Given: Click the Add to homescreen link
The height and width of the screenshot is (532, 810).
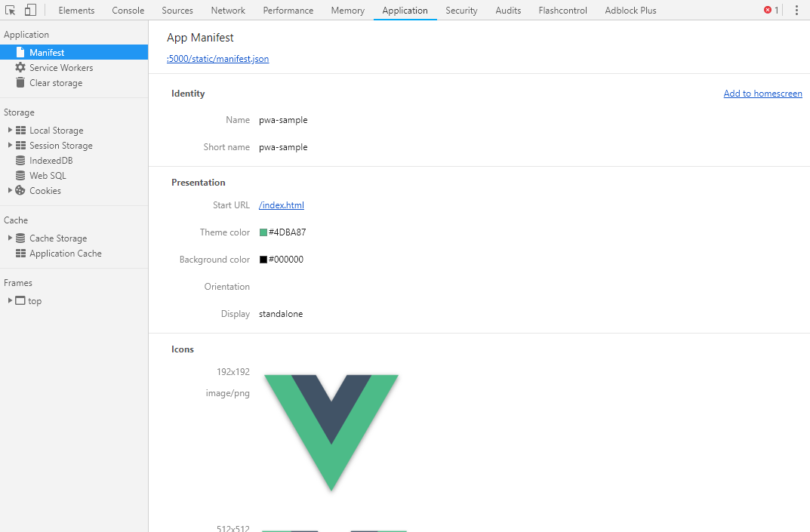Looking at the screenshot, I should pos(762,94).
